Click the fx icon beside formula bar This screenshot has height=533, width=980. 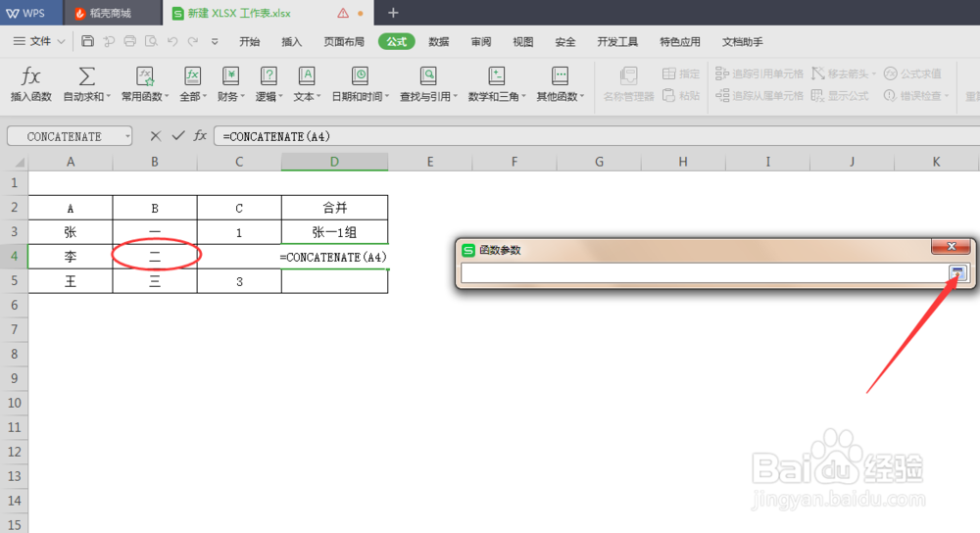[200, 135]
